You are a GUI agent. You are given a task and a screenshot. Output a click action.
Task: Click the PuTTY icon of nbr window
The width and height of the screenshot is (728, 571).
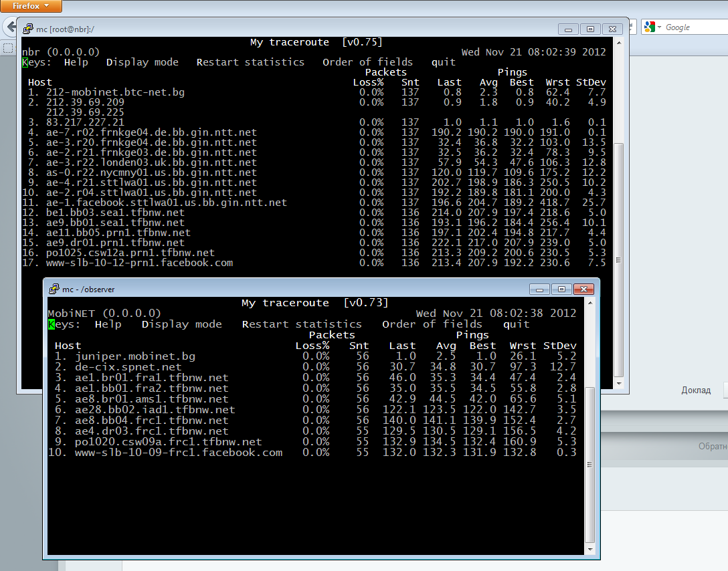pos(28,29)
